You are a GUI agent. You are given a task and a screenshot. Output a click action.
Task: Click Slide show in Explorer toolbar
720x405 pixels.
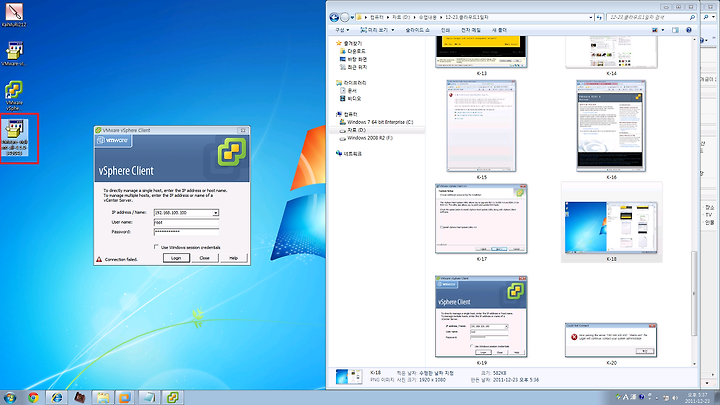coord(417,30)
